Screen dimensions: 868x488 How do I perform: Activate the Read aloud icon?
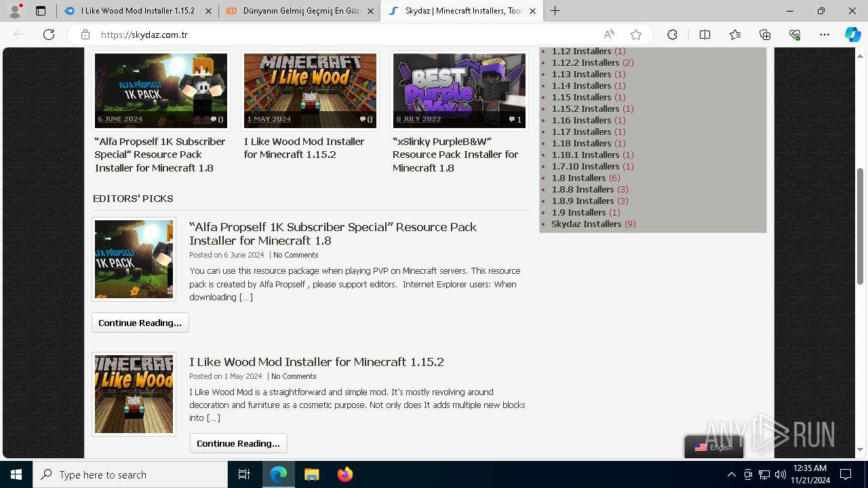(x=609, y=35)
